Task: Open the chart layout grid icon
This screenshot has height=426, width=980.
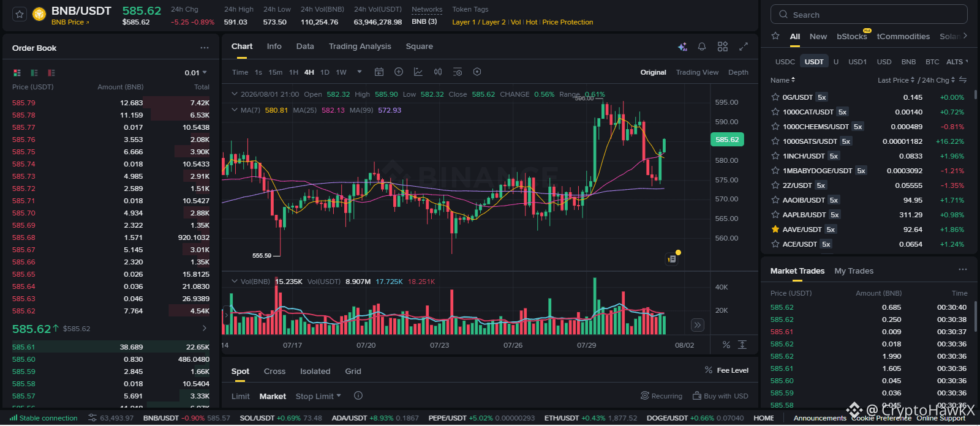Action: (x=723, y=47)
